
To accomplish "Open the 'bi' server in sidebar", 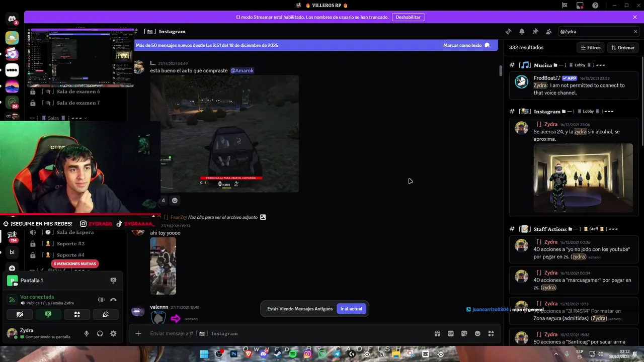I will (x=12, y=252).
